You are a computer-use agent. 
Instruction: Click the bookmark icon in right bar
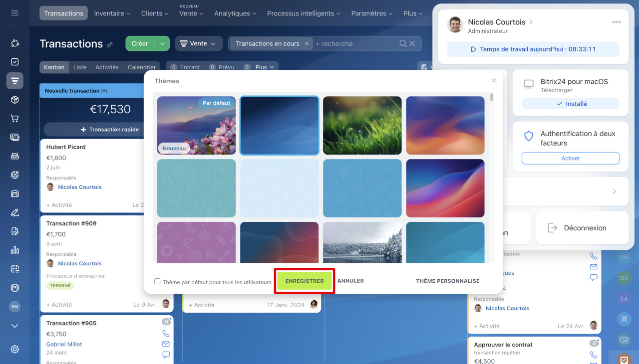(624, 319)
